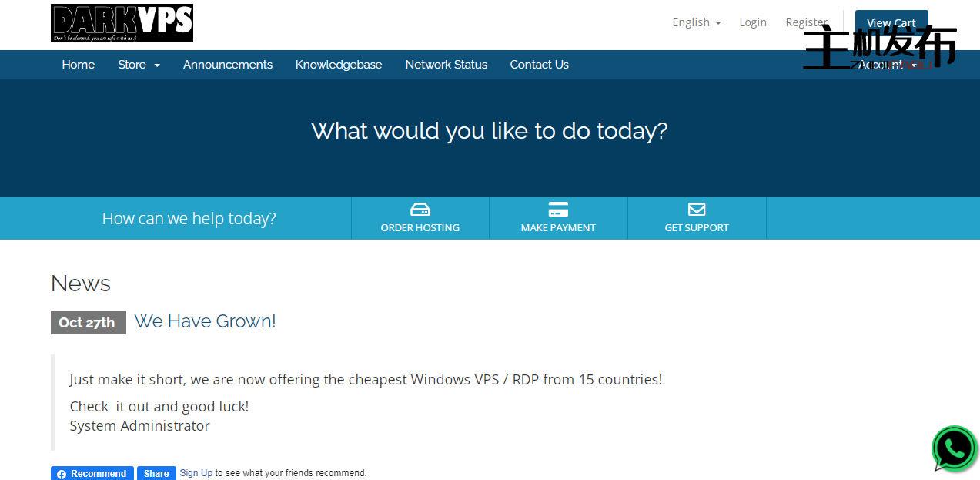Screen dimensions: 980x480
Task: Click the Order Hosting drive icon
Action: [x=420, y=210]
